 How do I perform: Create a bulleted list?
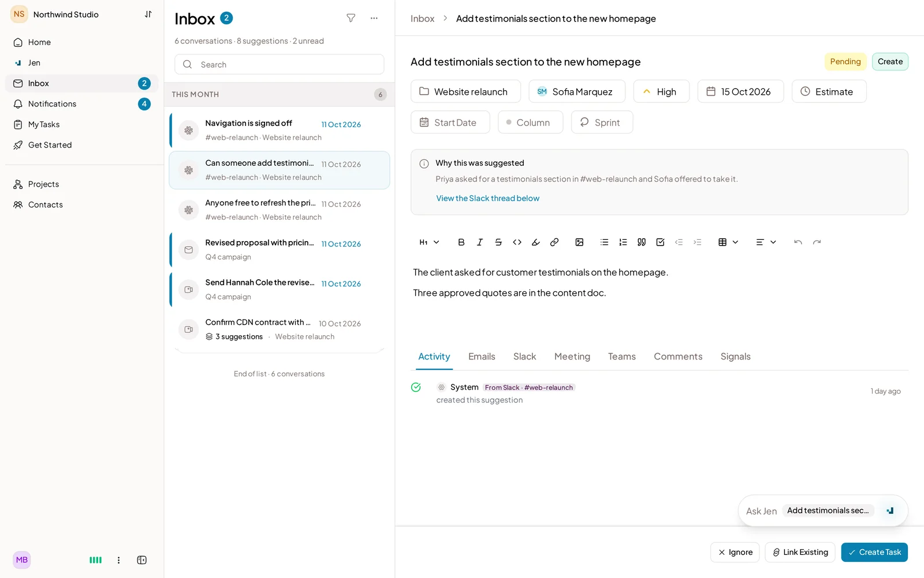coord(604,242)
